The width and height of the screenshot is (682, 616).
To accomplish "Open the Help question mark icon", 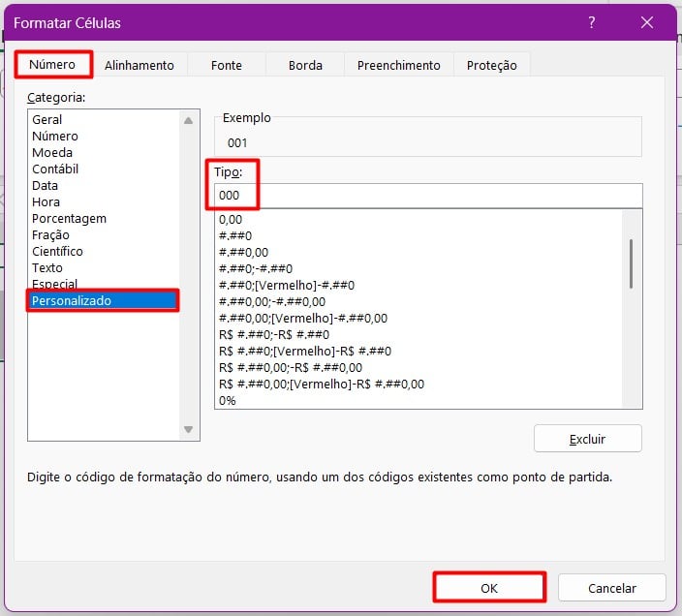I will [592, 22].
